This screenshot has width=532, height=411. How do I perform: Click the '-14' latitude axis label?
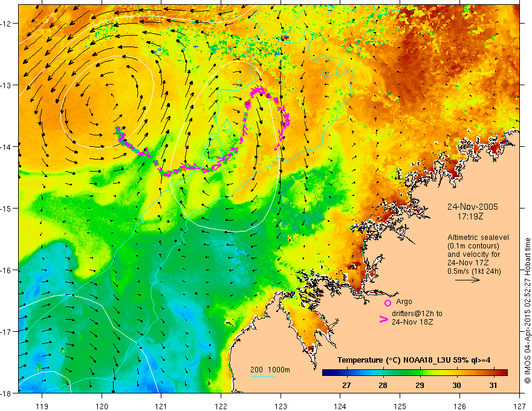7,147
